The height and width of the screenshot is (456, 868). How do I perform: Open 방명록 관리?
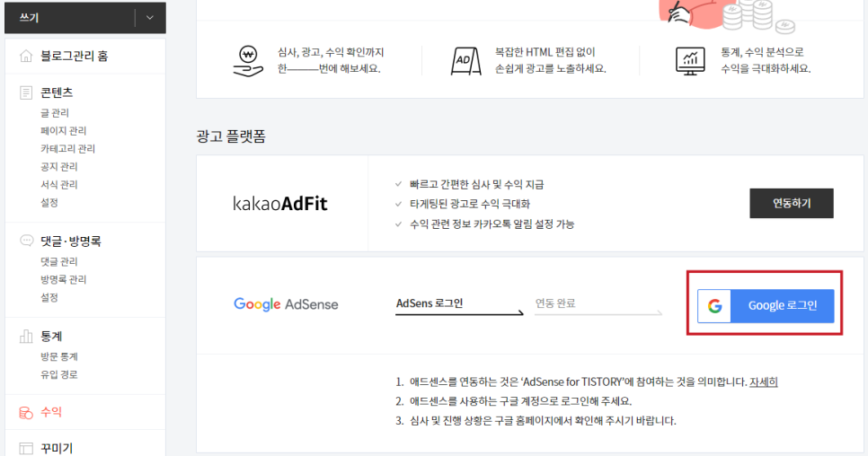point(63,279)
